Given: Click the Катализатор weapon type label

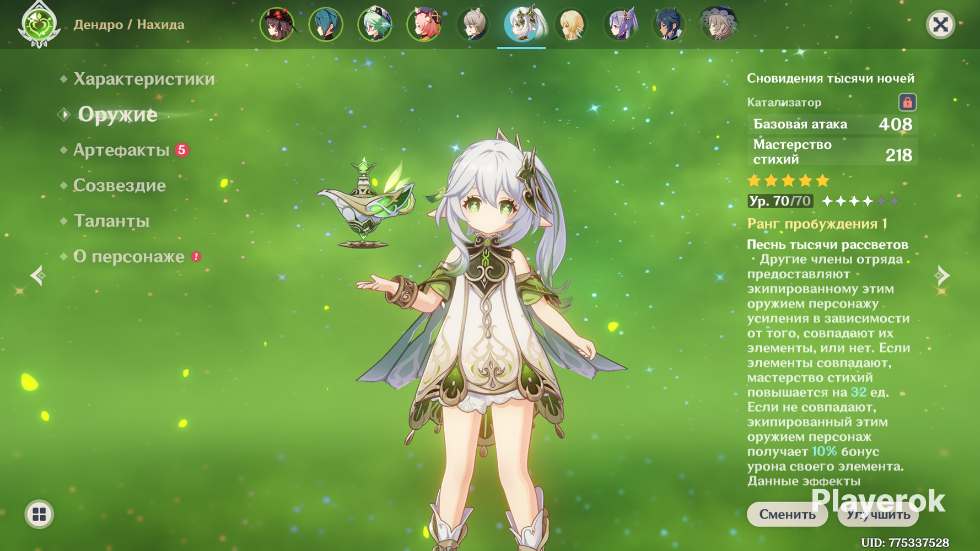Looking at the screenshot, I should [x=784, y=102].
